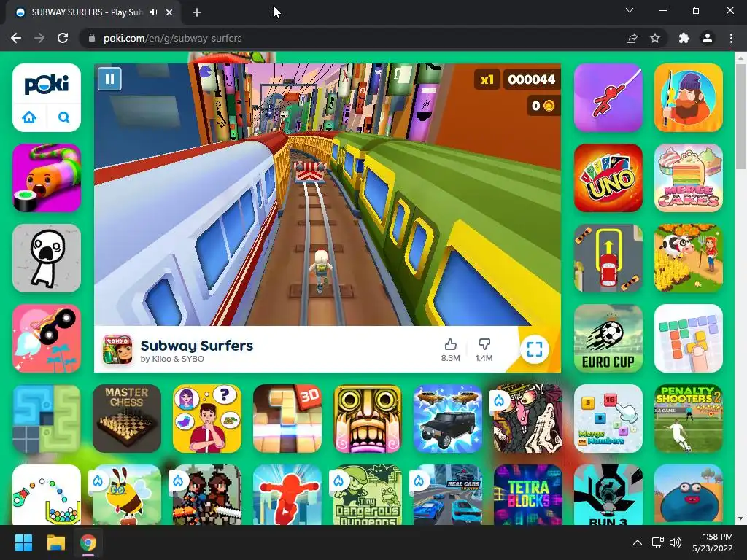
Task: Open the pixel warriors game
Action: [x=206, y=495]
